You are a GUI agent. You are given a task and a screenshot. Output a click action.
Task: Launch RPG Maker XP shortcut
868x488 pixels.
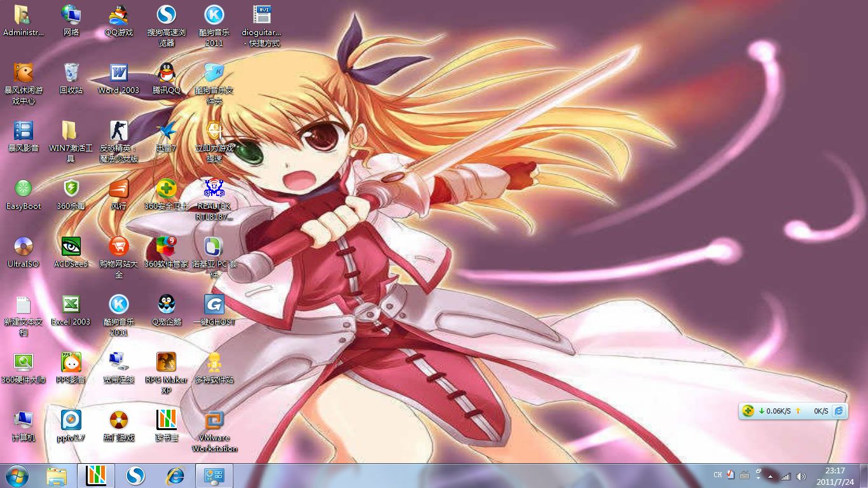(167, 373)
